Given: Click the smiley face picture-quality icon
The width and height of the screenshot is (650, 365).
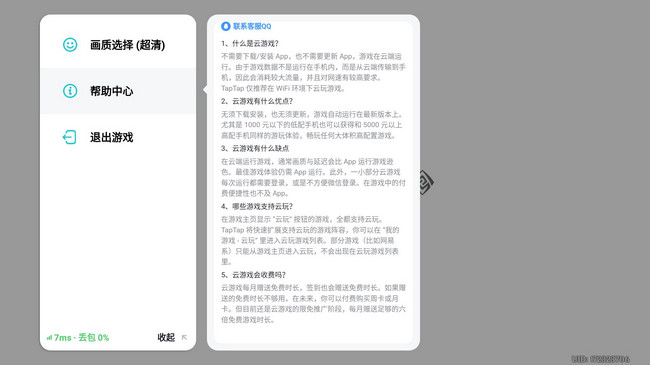Looking at the screenshot, I should pos(70,44).
